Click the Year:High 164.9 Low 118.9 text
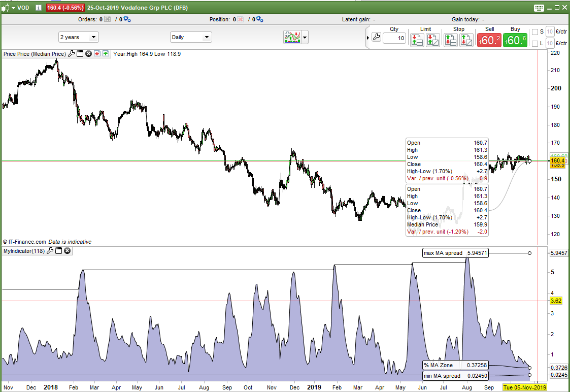The height and width of the screenshot is (392, 570). (x=147, y=54)
